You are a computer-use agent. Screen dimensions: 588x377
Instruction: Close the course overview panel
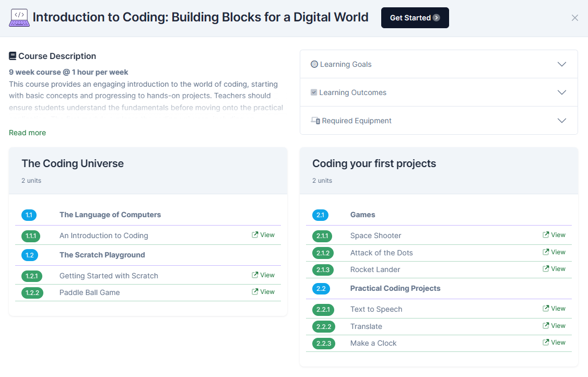coord(574,18)
